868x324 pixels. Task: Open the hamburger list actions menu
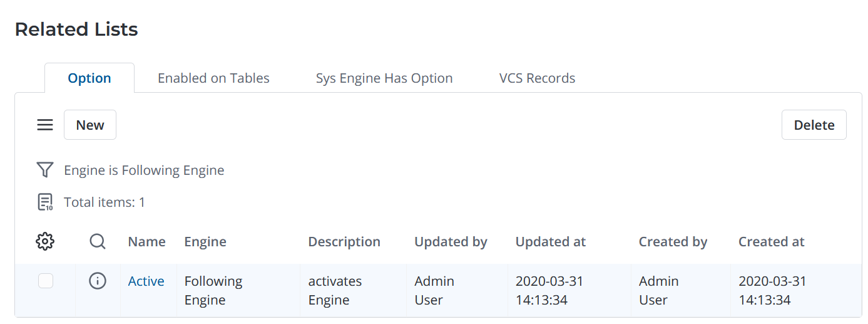pyautogui.click(x=45, y=125)
